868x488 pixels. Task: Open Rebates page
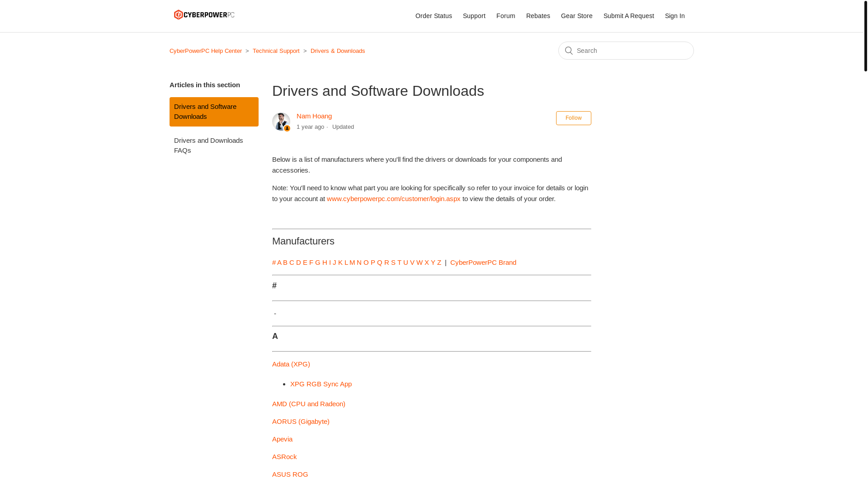[x=538, y=16]
